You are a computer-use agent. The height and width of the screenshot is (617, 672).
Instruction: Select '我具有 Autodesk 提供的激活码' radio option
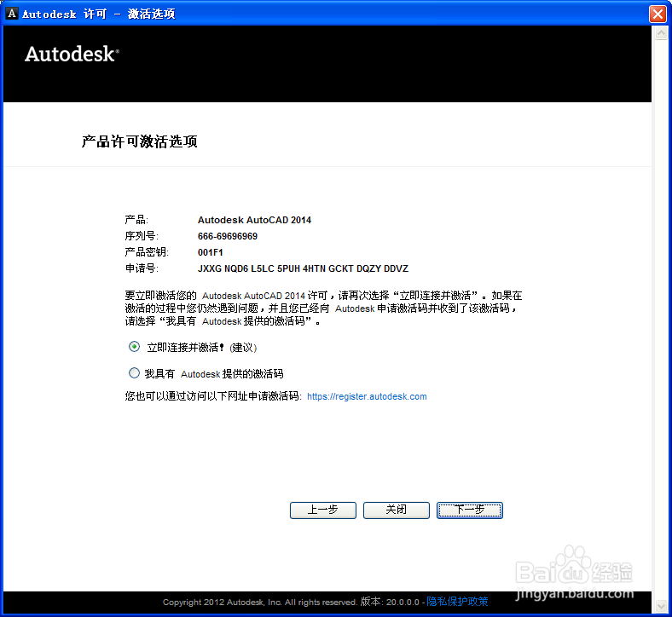[134, 373]
